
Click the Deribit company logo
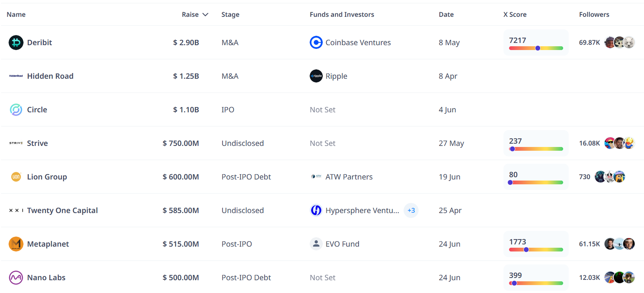point(16,42)
